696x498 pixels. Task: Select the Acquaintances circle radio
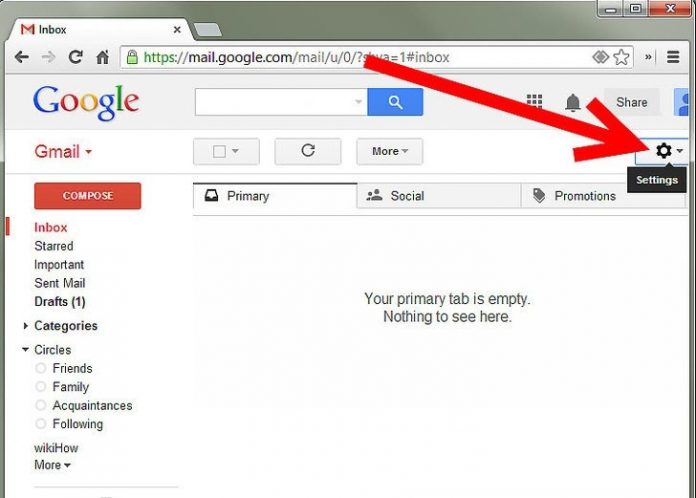point(40,405)
